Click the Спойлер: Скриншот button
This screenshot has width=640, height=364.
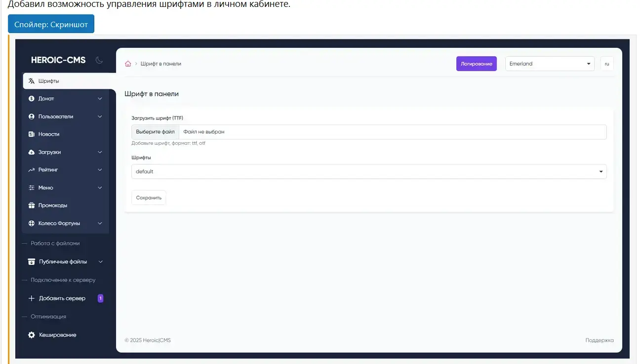click(51, 24)
